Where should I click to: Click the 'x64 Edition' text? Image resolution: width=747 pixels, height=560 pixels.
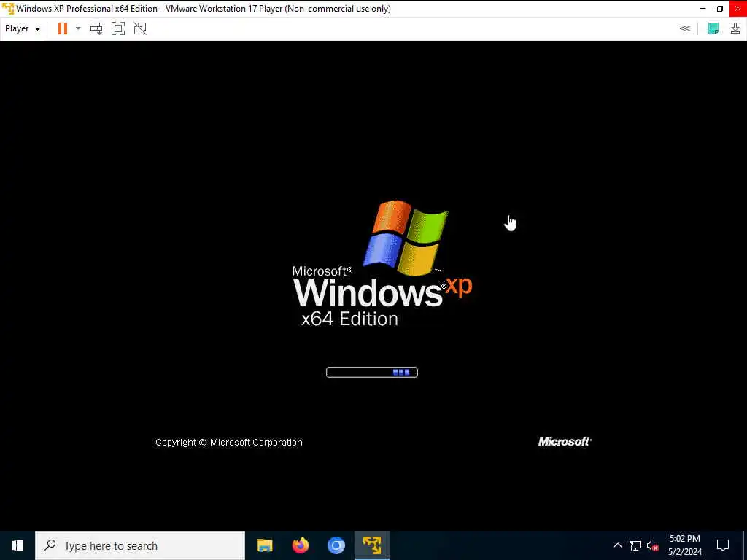pos(349,319)
